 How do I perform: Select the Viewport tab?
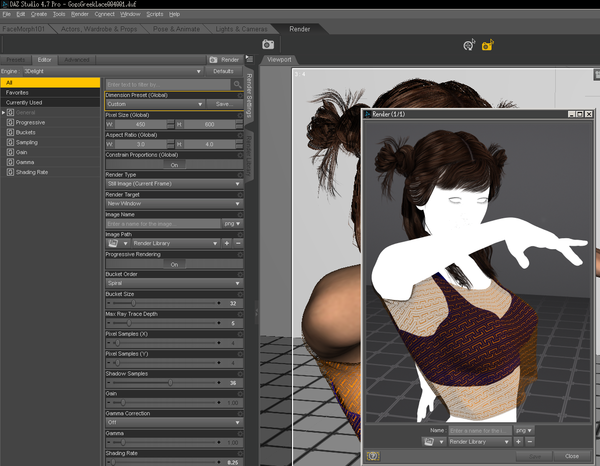click(279, 60)
